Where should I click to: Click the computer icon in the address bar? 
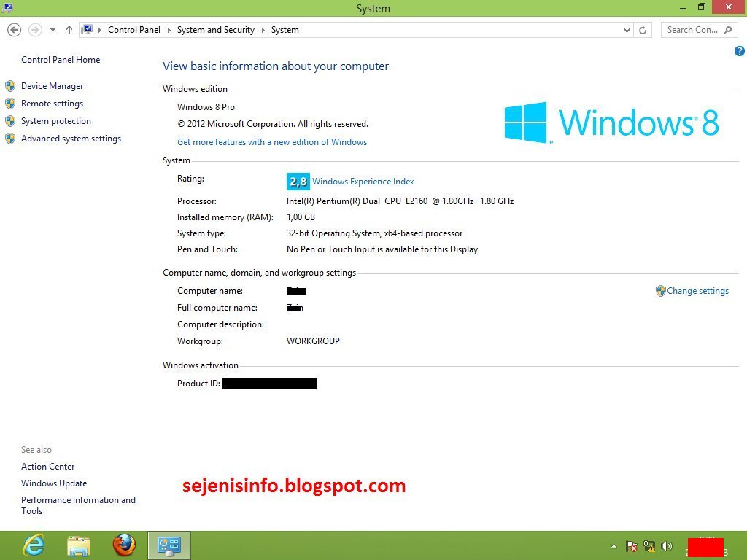87,29
